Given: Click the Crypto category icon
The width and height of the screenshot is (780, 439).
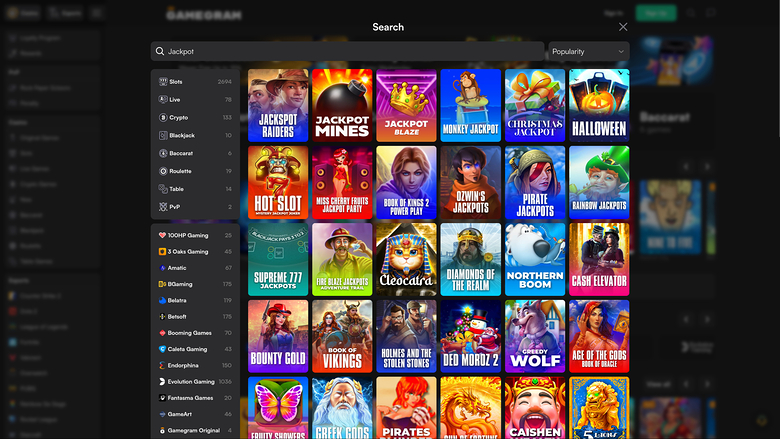Looking at the screenshot, I should 163,117.
